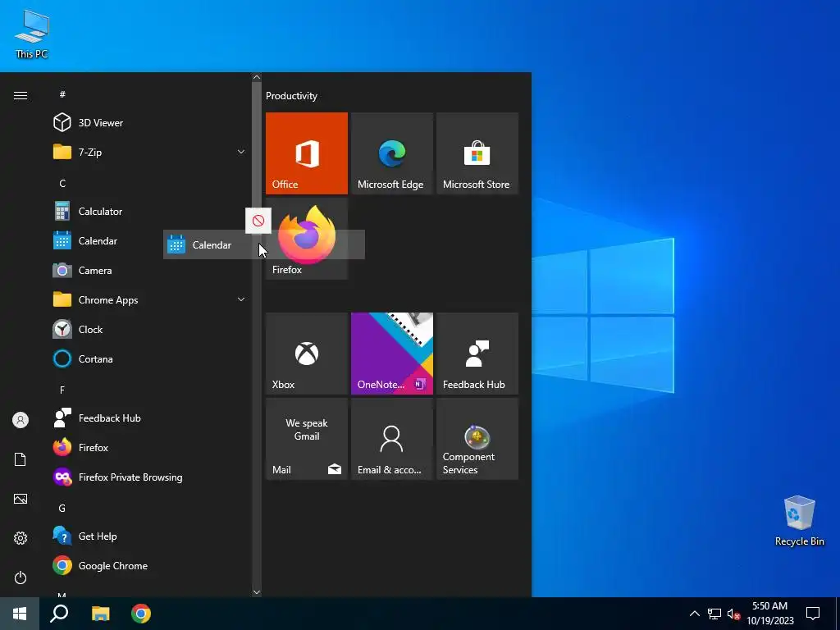Launch Cortana from the list
840x630 pixels.
coord(148,359)
